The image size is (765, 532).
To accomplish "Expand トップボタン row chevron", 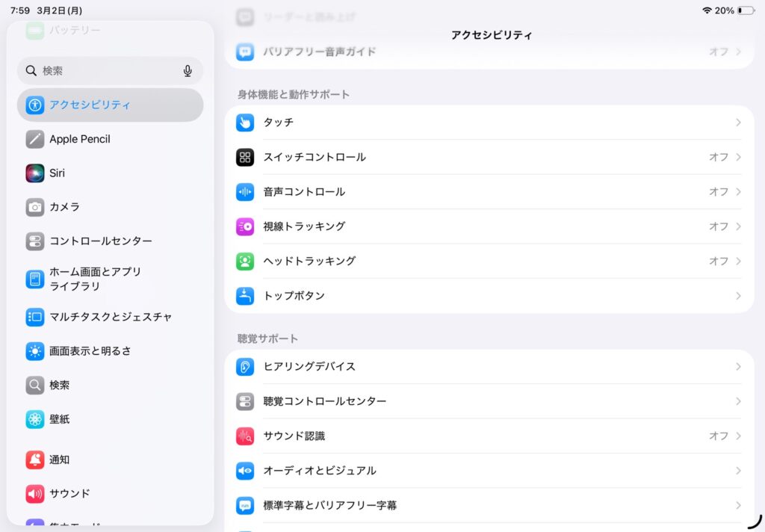I will pos(738,296).
